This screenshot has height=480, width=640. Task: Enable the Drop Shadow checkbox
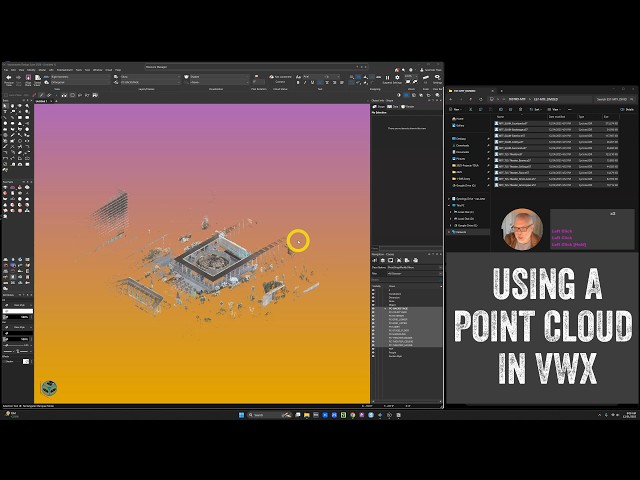tap(4, 361)
